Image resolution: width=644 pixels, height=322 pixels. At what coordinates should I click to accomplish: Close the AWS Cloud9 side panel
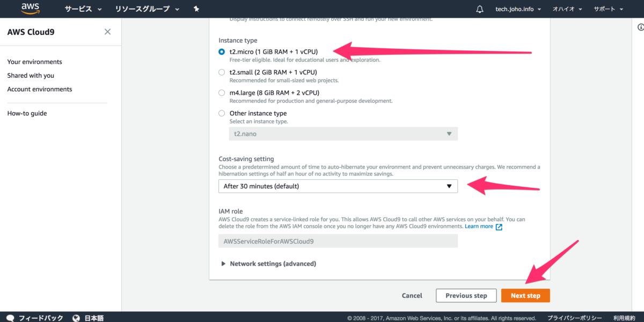pyautogui.click(x=107, y=32)
